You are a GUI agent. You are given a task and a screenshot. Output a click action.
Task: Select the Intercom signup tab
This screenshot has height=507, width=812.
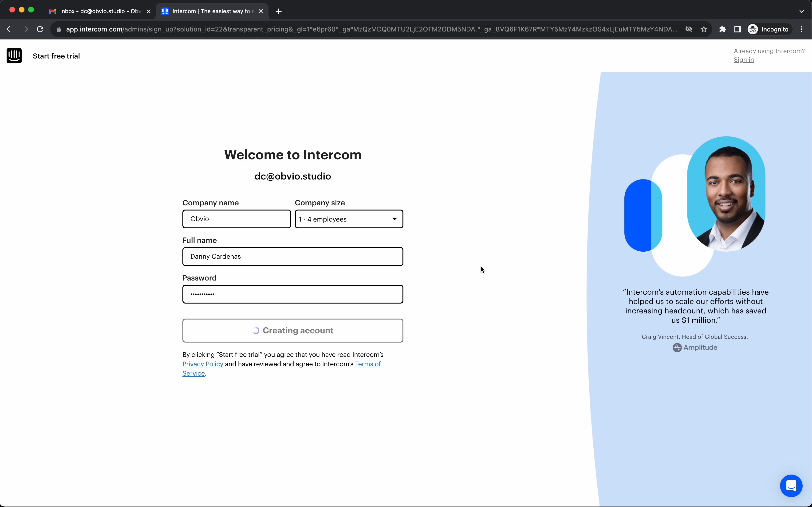[210, 11]
